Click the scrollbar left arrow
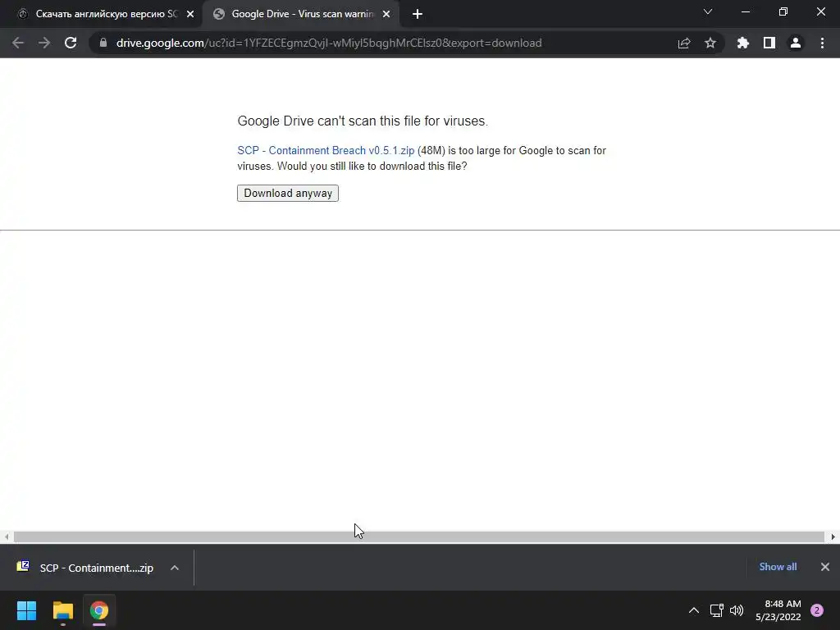This screenshot has width=840, height=630. pos(7,536)
